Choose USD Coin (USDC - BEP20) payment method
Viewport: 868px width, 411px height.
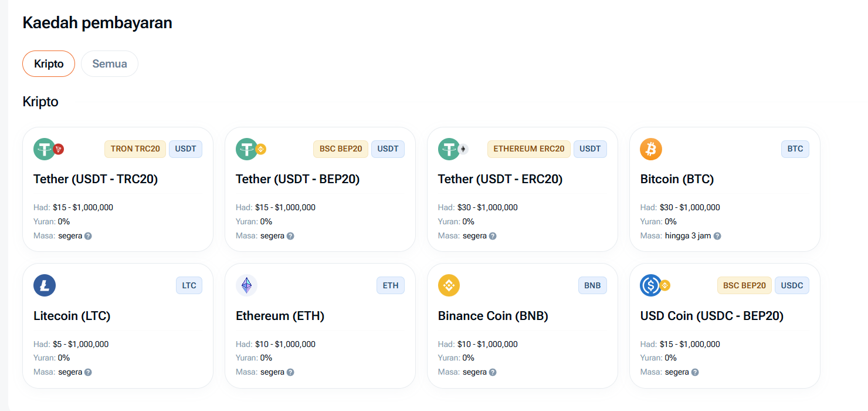pos(725,326)
